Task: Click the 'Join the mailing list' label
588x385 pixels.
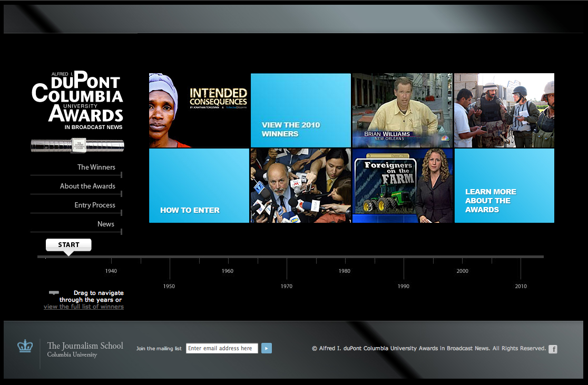Action: [x=159, y=349]
